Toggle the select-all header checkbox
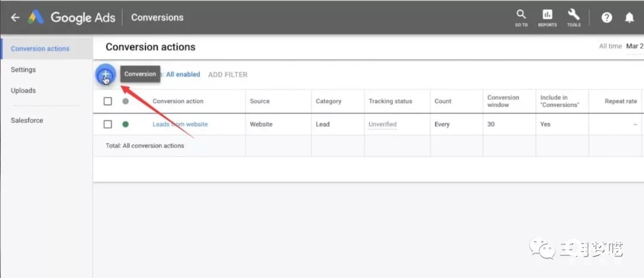The image size is (644, 278). click(x=108, y=101)
